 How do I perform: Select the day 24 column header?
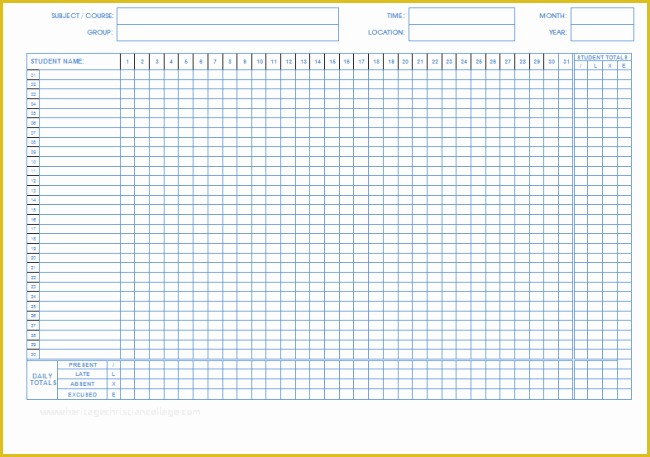[464, 61]
